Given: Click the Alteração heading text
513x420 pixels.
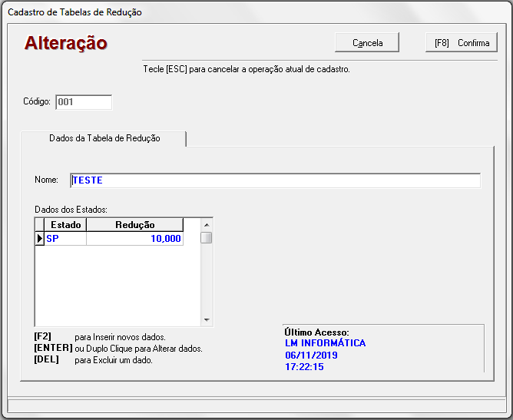Looking at the screenshot, I should tap(66, 43).
